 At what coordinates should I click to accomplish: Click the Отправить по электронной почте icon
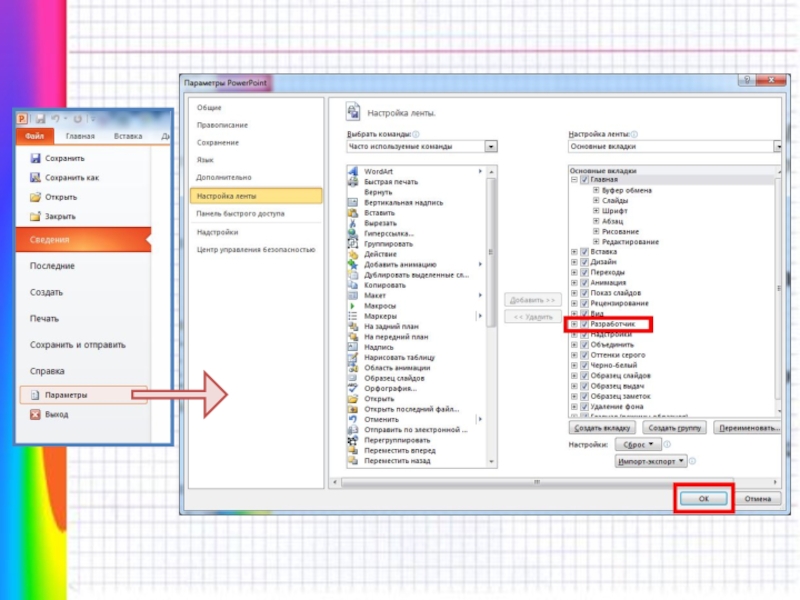(353, 430)
